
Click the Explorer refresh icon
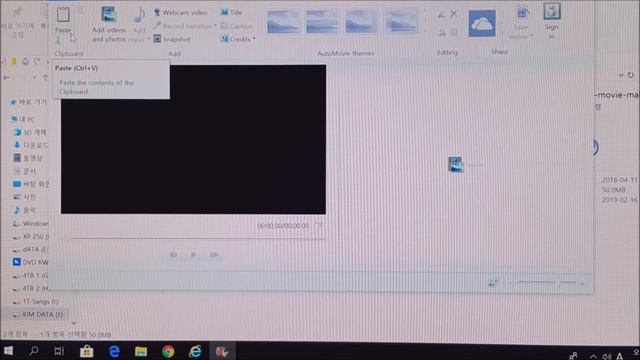(631, 75)
